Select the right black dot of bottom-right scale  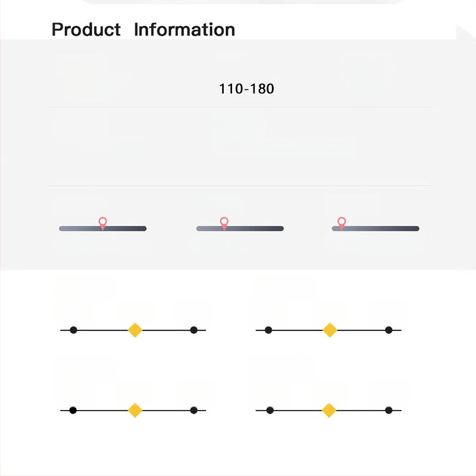click(x=389, y=410)
